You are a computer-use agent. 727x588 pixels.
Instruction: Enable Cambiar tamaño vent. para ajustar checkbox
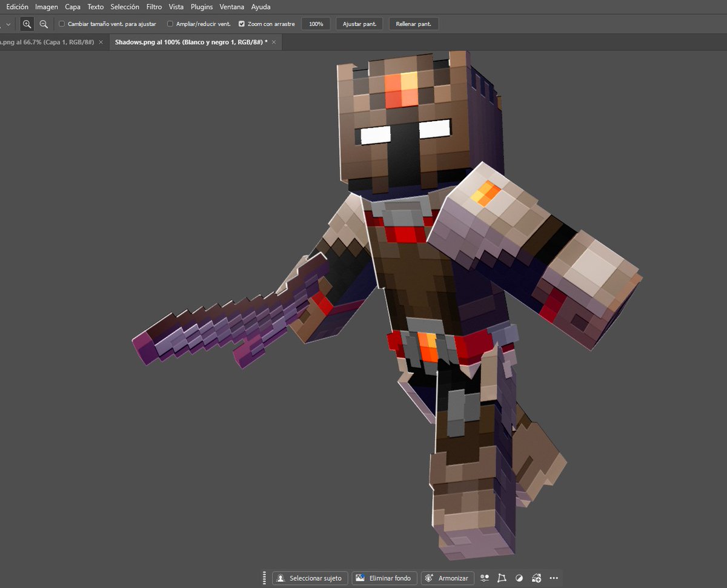(62, 24)
